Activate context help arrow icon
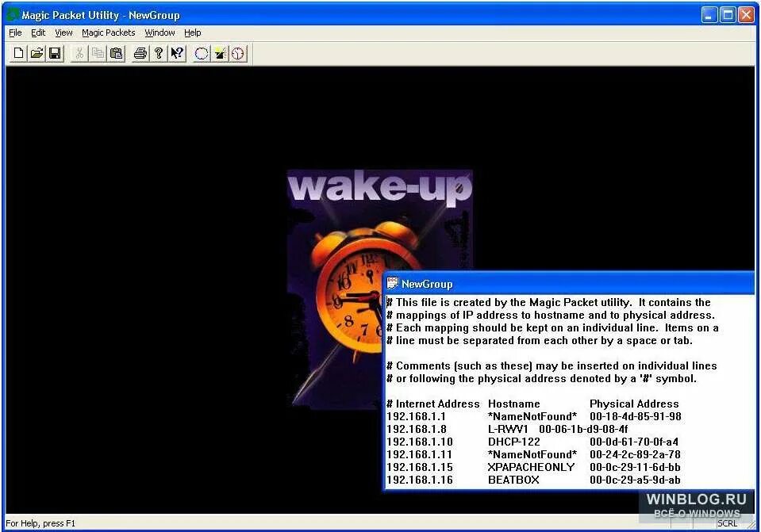 (176, 53)
